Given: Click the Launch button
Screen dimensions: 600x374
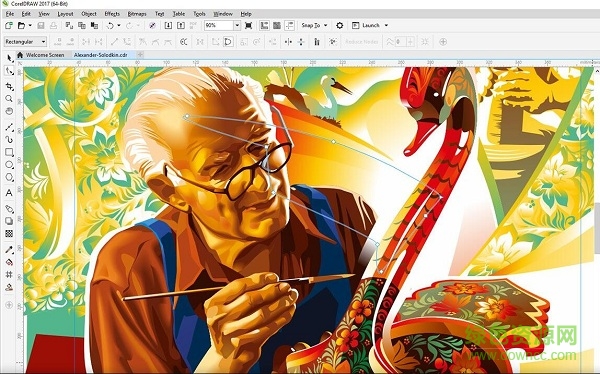Looking at the screenshot, I should [x=366, y=25].
